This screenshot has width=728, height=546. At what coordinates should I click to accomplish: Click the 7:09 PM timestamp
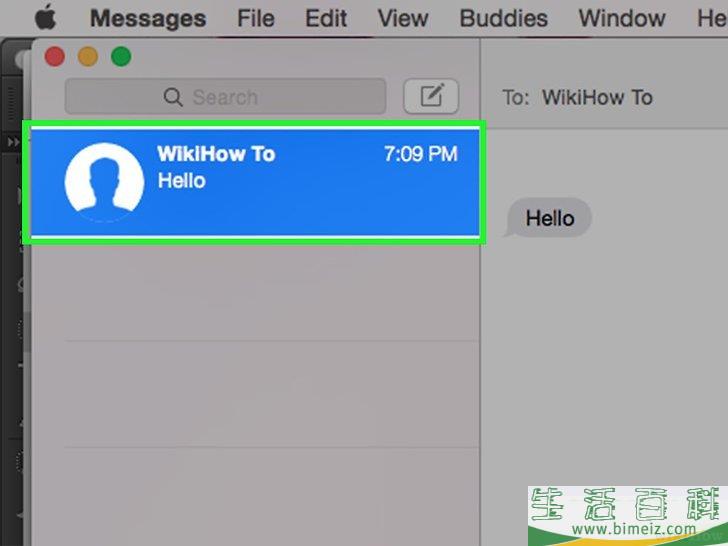[x=421, y=154]
